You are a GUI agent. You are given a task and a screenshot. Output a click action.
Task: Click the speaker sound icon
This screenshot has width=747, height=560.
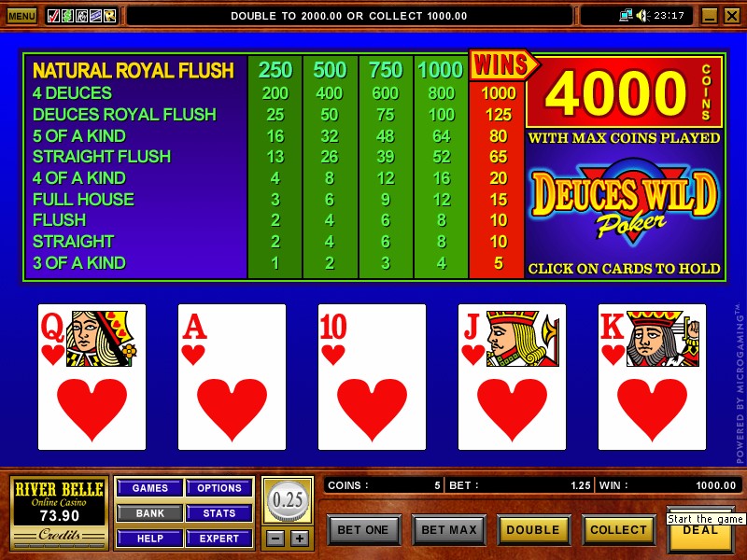click(x=642, y=16)
